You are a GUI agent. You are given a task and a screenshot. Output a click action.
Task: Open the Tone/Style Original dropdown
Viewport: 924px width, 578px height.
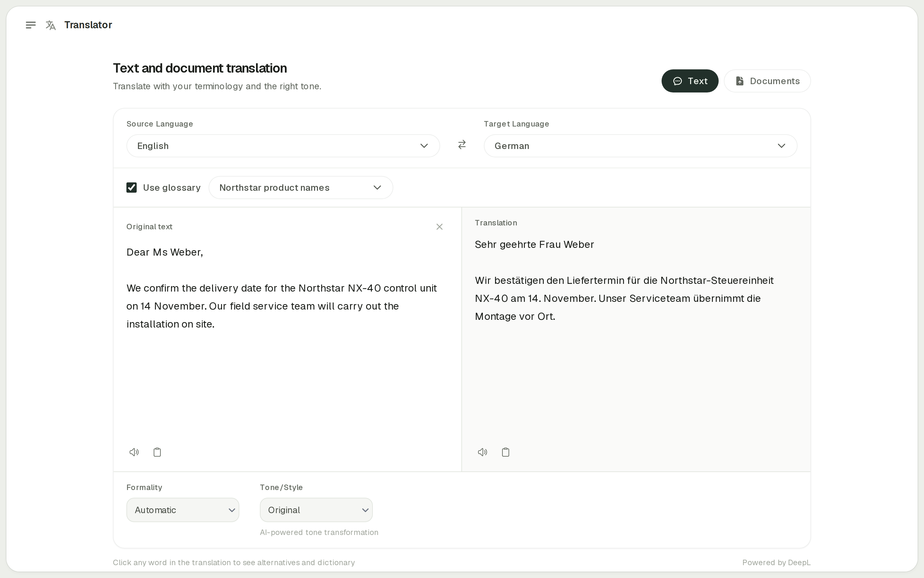pos(316,510)
